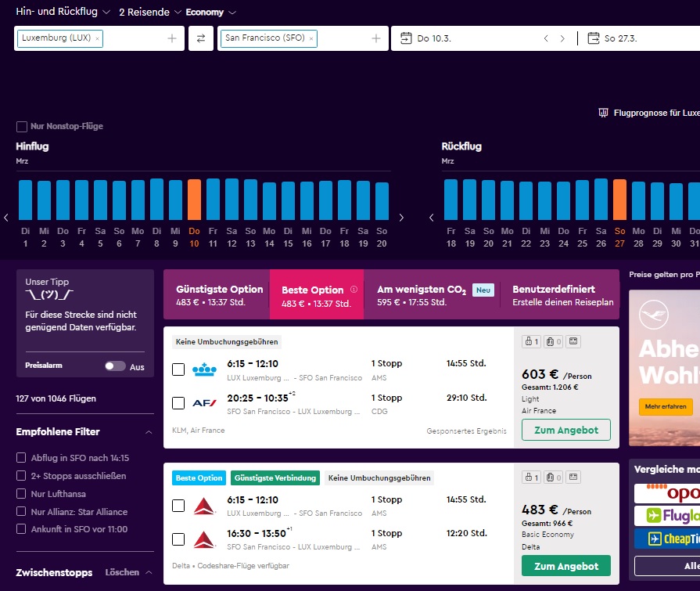Image resolution: width=700 pixels, height=591 pixels.
Task: Click info icon on Beste Option tab
Action: [354, 289]
